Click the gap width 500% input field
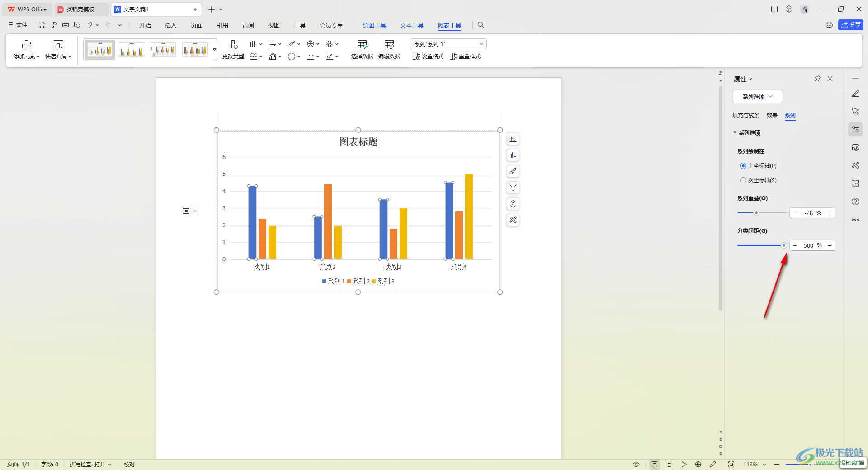The image size is (868, 470). coord(812,245)
